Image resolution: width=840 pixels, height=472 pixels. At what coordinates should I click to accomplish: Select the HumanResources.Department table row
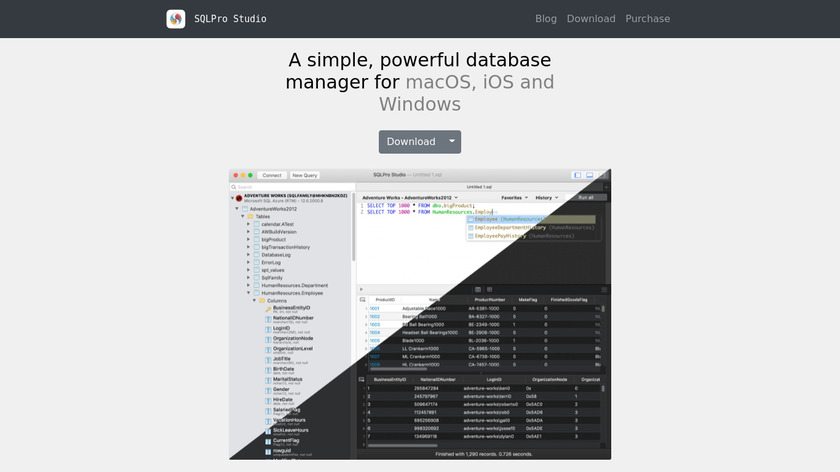pyautogui.click(x=295, y=286)
